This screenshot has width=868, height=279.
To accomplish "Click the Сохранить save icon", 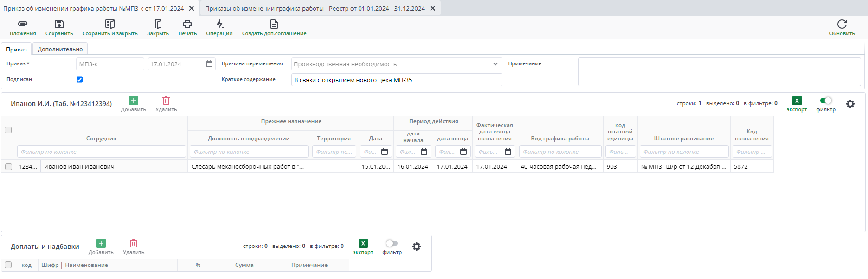I will pos(59,24).
